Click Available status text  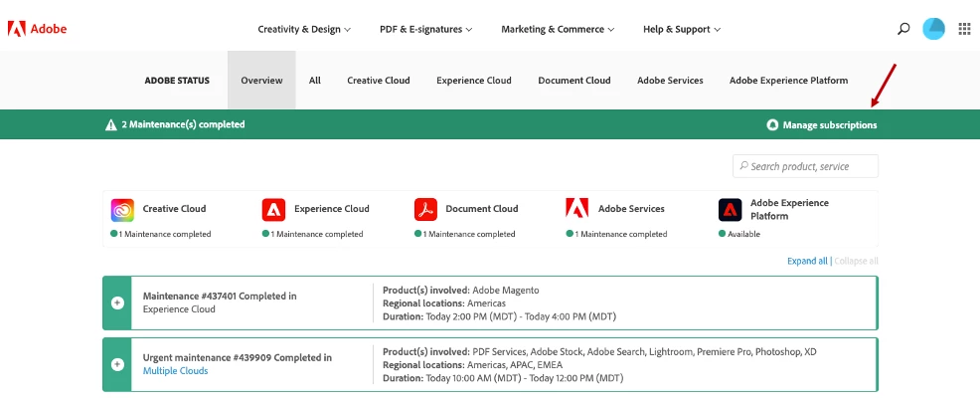pyautogui.click(x=743, y=234)
